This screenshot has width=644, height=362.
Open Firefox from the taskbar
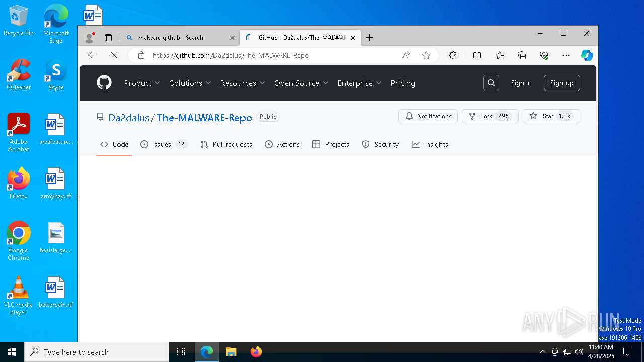coord(256,352)
